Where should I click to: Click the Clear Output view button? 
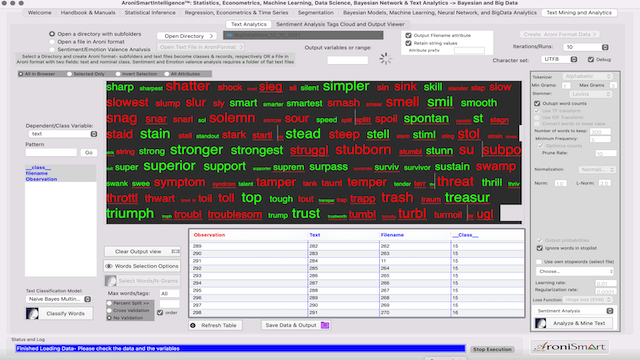[x=142, y=251]
